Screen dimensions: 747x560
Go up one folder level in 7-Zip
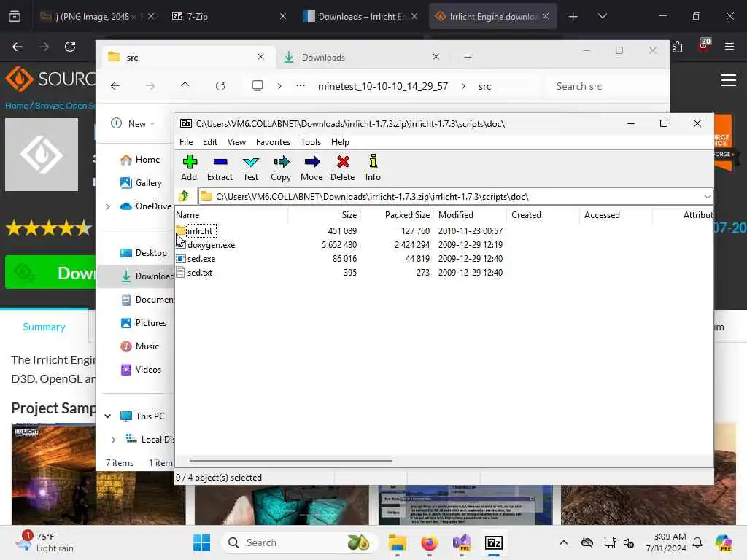[184, 196]
